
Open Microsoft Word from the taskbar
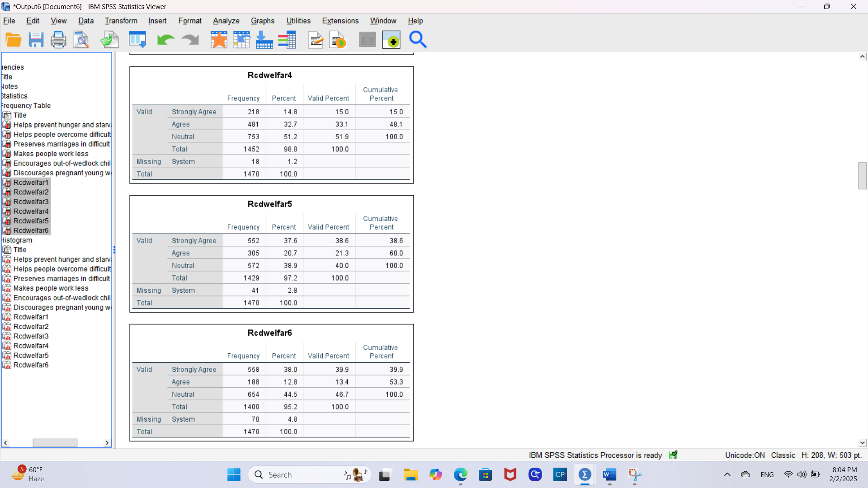click(609, 474)
